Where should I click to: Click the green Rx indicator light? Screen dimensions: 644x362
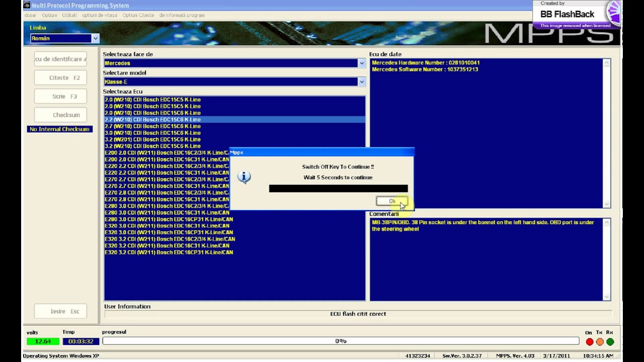[610, 342]
